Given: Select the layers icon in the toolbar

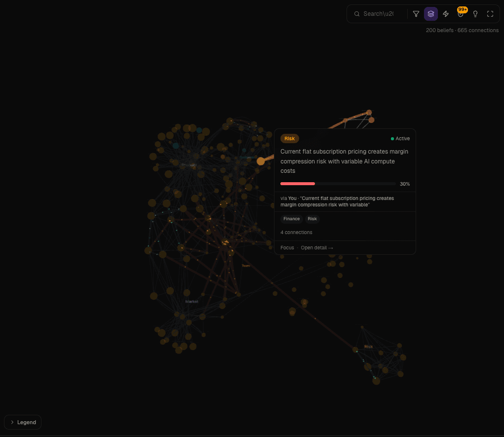Looking at the screenshot, I should pos(430,14).
